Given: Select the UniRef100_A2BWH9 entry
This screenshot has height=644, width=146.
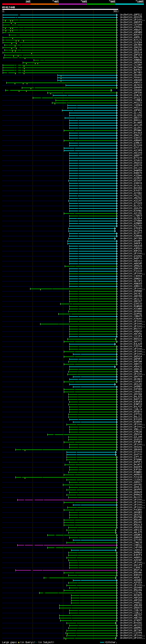Looking at the screenshot, I should pos(131,223).
